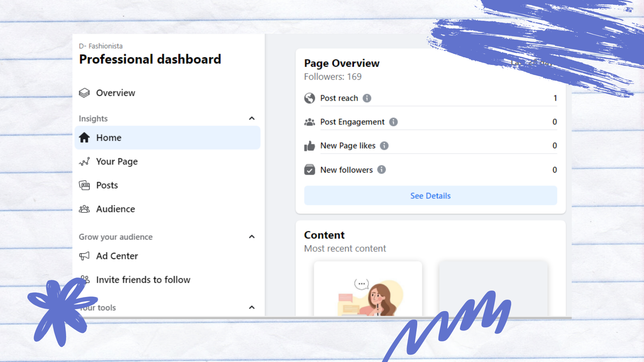Collapse the Grow your audience section

pos(252,237)
